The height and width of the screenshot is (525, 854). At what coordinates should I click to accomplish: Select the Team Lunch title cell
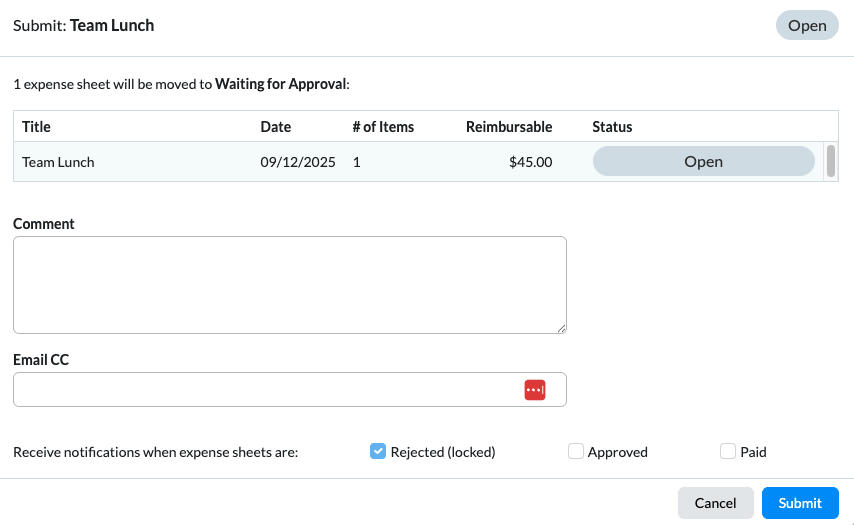(x=58, y=162)
